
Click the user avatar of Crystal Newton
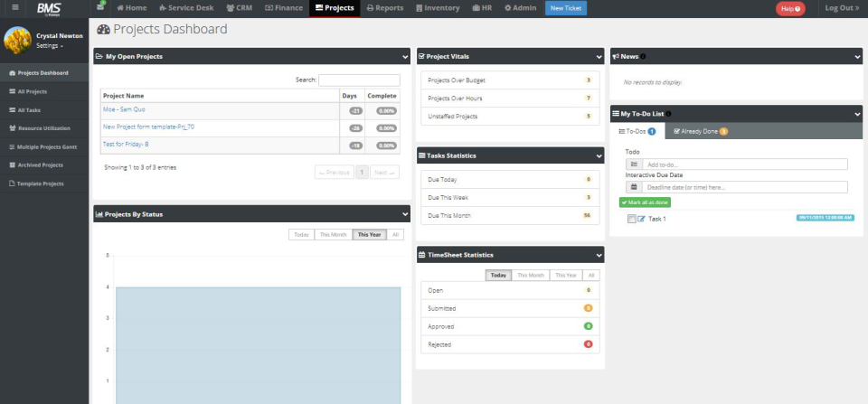click(18, 41)
